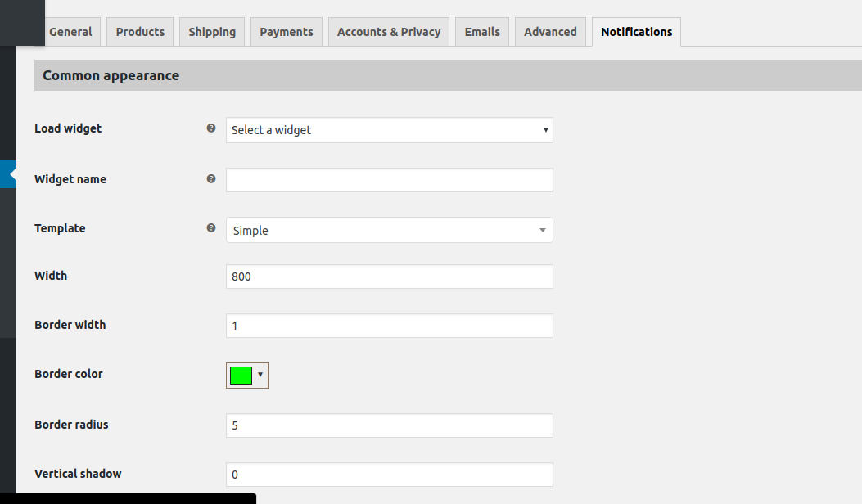Open the Border color picker arrow
Viewport: 862px width, 504px height.
pyautogui.click(x=260, y=376)
